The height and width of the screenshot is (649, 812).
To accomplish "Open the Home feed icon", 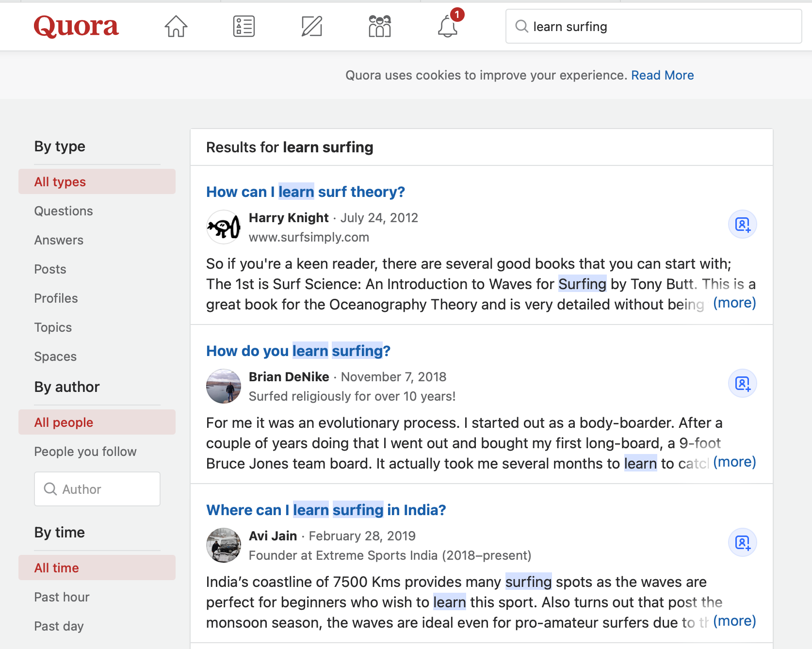I will (176, 26).
